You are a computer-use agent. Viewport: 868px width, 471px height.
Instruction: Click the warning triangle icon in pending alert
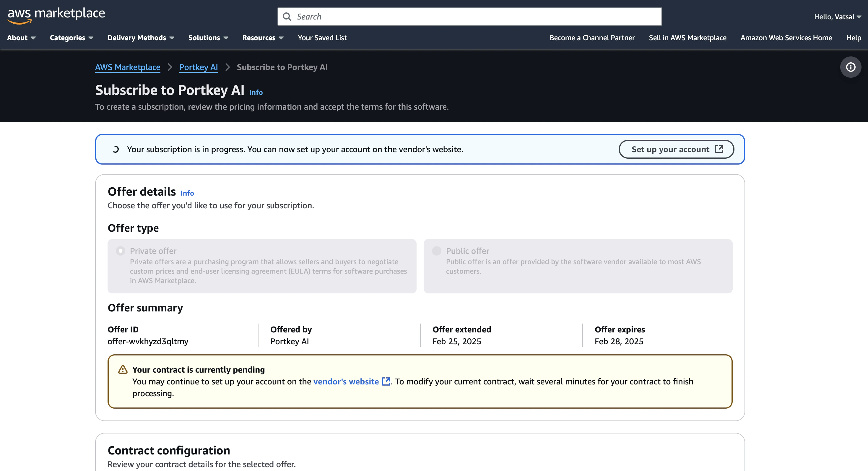[123, 370]
